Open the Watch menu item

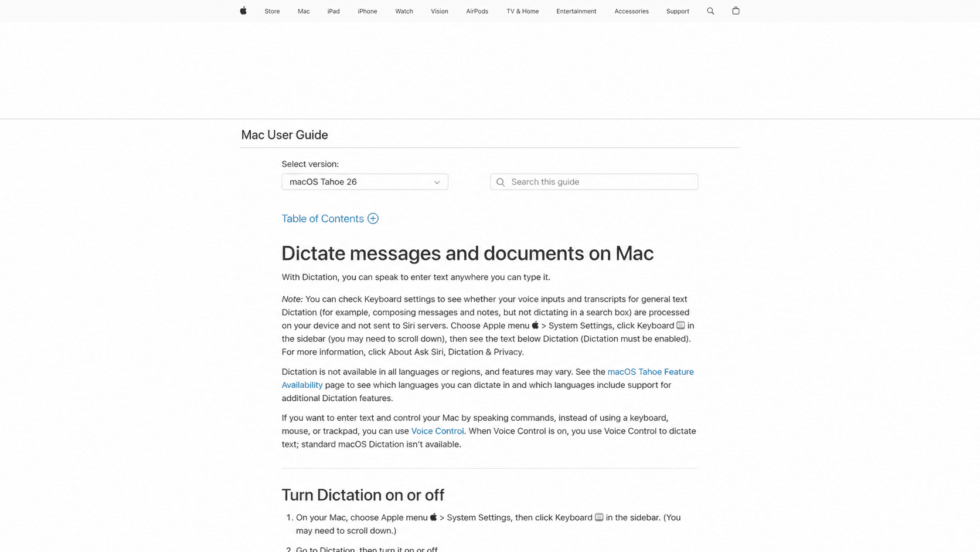point(404,11)
